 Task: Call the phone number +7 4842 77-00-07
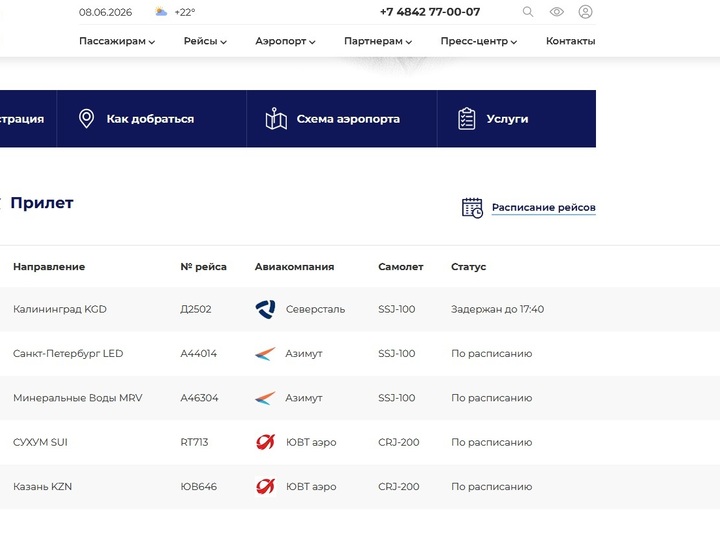[x=430, y=12]
